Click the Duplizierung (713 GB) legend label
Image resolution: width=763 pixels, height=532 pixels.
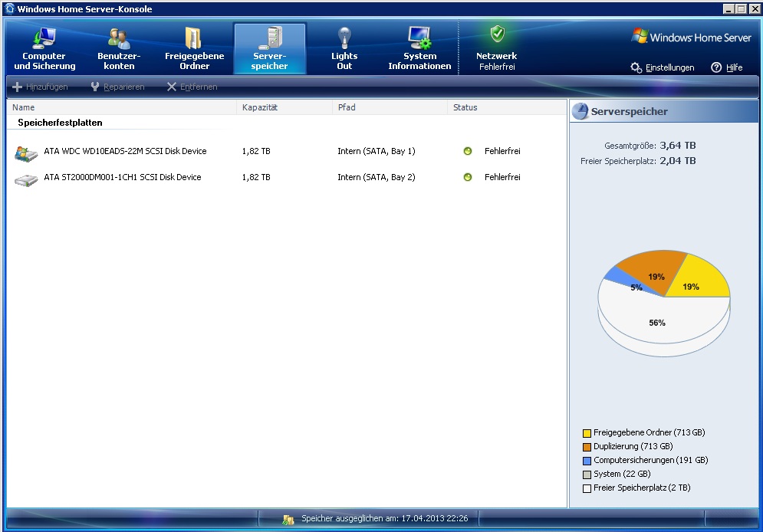pyautogui.click(x=633, y=446)
